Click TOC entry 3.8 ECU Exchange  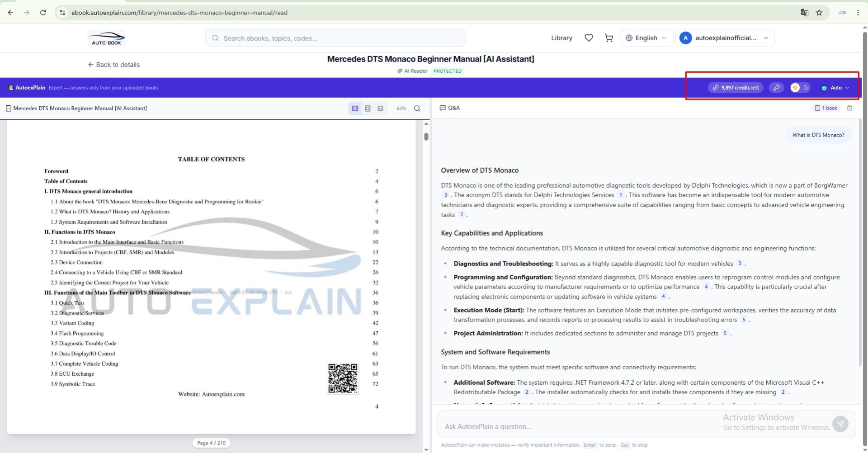[72, 373]
